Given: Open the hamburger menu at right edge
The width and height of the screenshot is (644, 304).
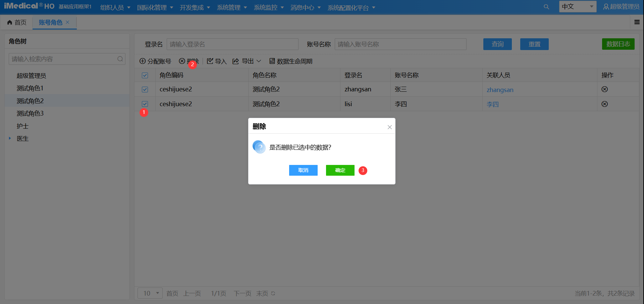Looking at the screenshot, I should coord(637,22).
